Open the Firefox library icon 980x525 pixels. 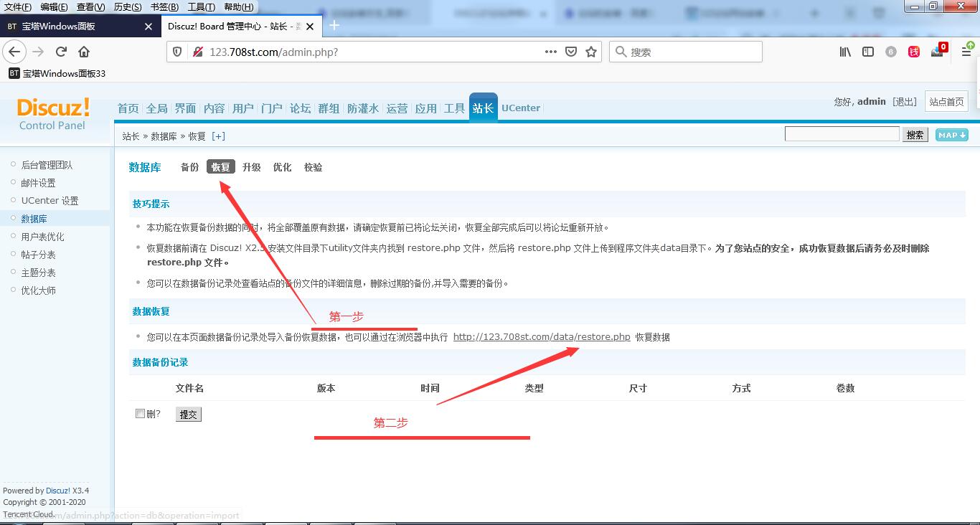[846, 52]
